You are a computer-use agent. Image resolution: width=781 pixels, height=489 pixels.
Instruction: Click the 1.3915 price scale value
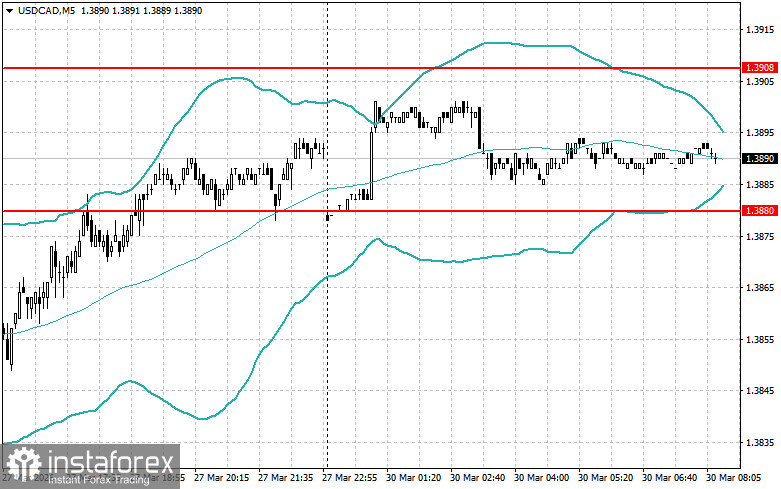pyautogui.click(x=759, y=29)
